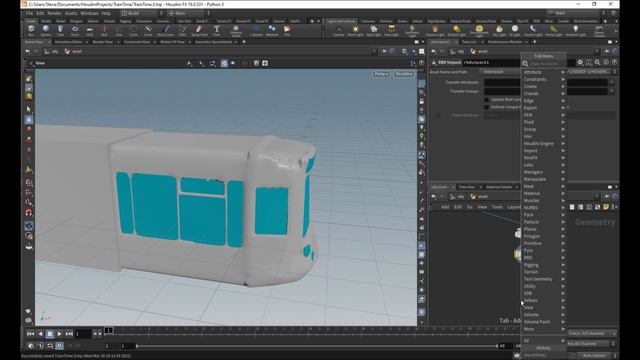This screenshot has height=360, width=640.
Task: Toggle the real time playback button
Action: 60,346
